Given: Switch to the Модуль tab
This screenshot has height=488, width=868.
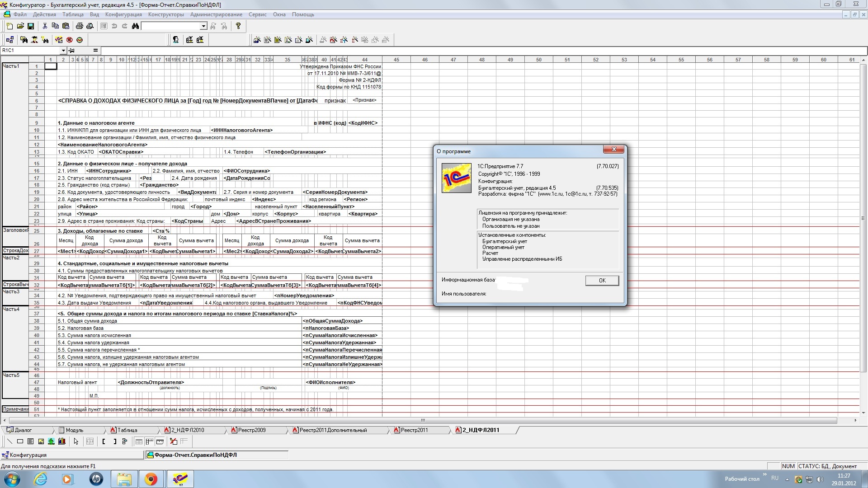Looking at the screenshot, I should (x=79, y=430).
